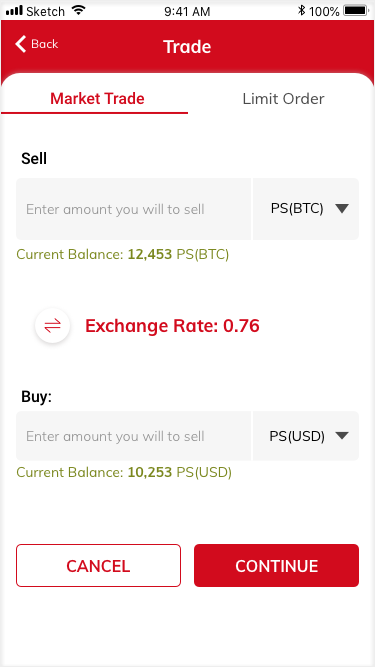Focus the Buy amount input field
Screen dimensions: 375x667
(134, 436)
